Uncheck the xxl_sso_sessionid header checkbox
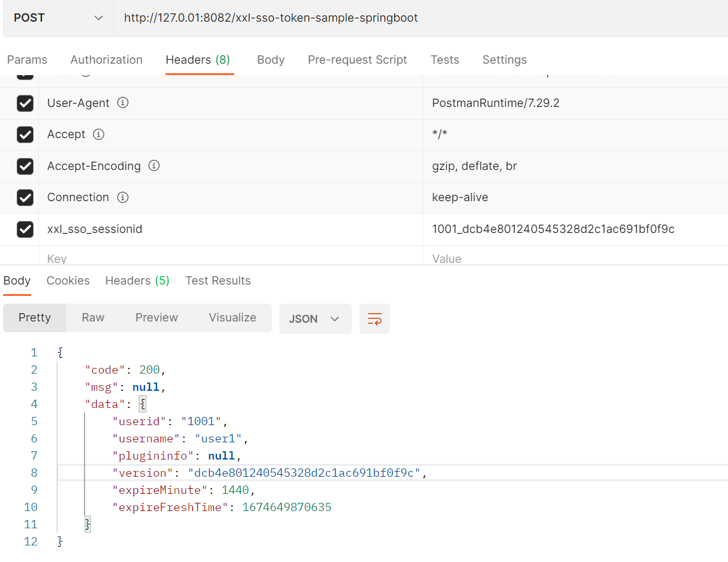 (25, 229)
